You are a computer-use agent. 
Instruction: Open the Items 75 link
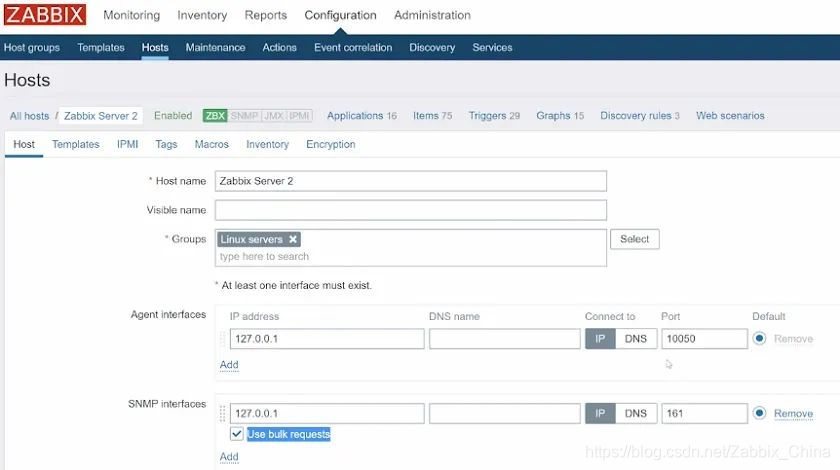(x=432, y=116)
